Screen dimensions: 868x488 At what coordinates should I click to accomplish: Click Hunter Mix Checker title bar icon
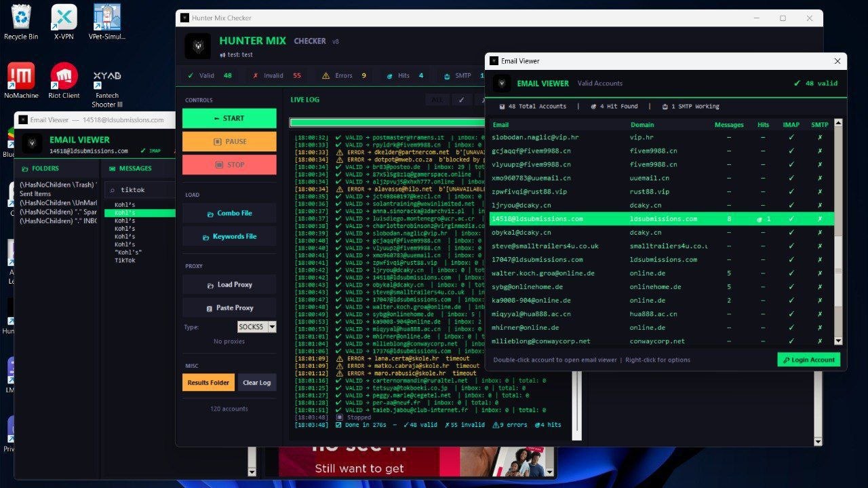184,18
